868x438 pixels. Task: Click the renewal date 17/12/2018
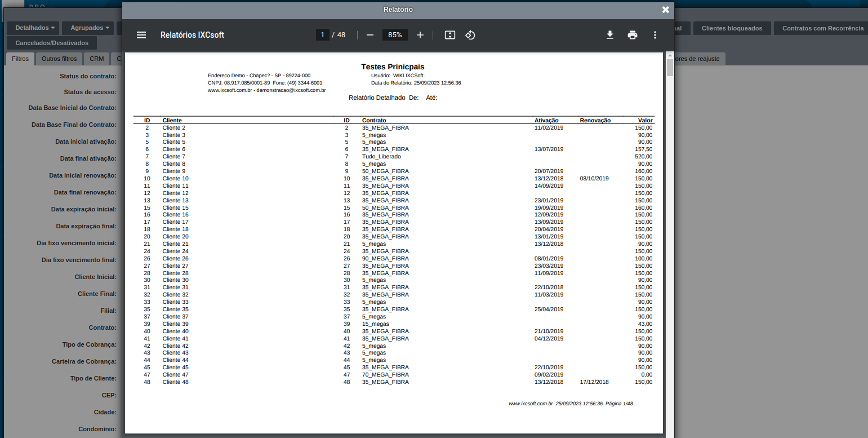(594, 382)
